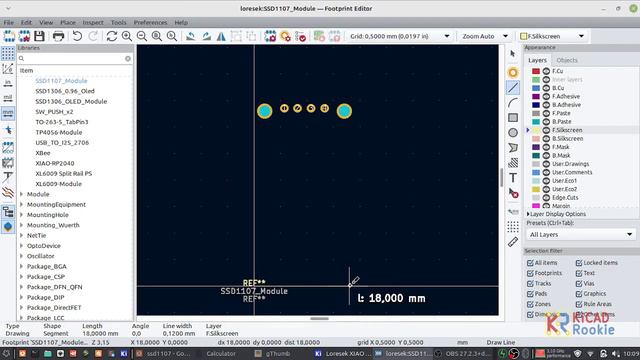Screen dimensions: 640x360
Task: Open the Inspect menu
Action: point(93,22)
